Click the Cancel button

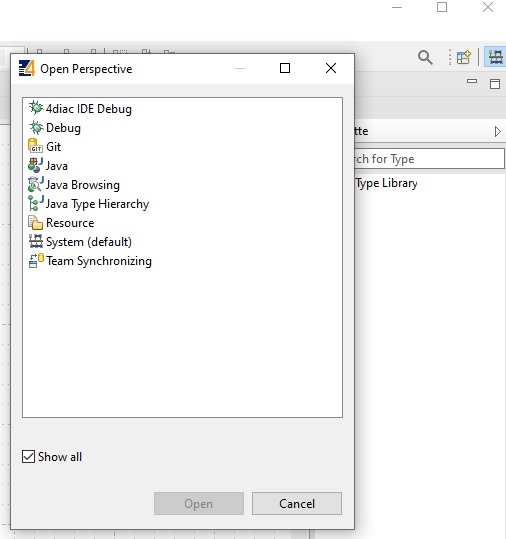(x=297, y=504)
